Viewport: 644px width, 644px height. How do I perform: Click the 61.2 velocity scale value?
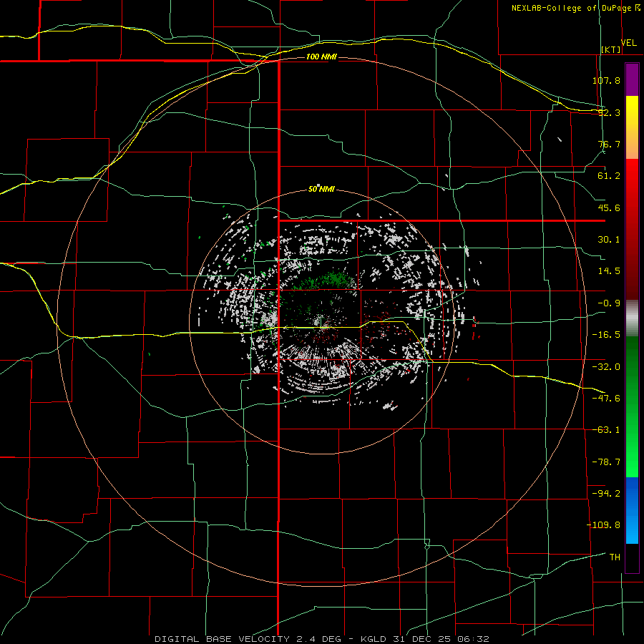tap(609, 176)
